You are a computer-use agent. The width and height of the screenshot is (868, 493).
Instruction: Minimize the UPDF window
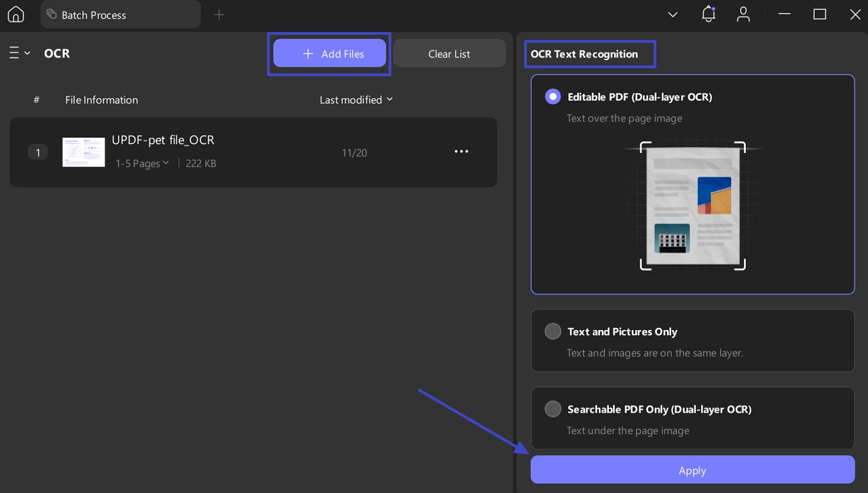(x=784, y=14)
